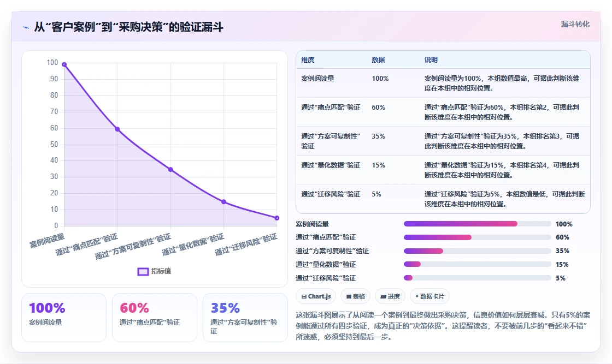Screen dimensions: 612x364
Task: Click the 通过“量化数据”验证 x-axis label
Action: pyautogui.click(x=193, y=244)
